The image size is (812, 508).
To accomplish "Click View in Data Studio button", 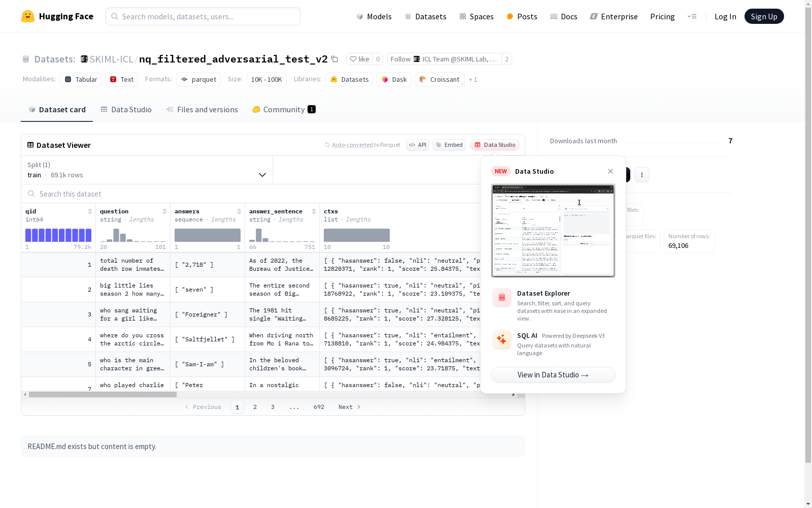I will pos(553,375).
